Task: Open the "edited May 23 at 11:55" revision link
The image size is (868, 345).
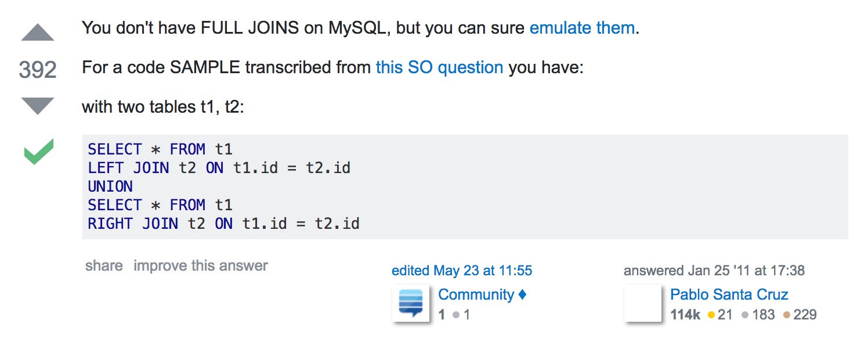Action: pyautogui.click(x=462, y=271)
